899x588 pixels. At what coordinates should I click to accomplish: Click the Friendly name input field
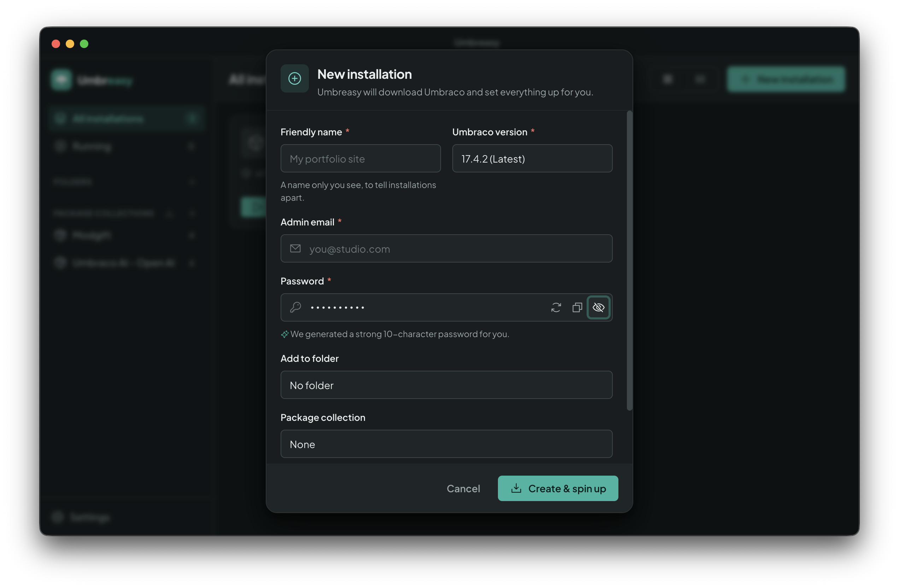coord(360,158)
